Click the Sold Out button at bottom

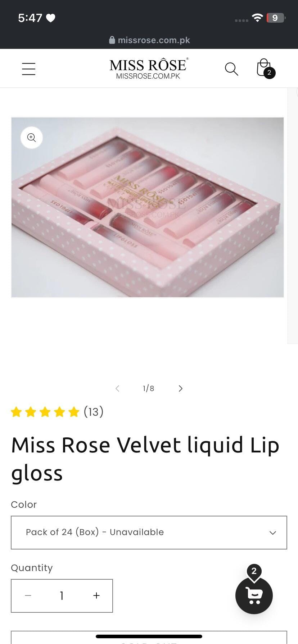149,638
